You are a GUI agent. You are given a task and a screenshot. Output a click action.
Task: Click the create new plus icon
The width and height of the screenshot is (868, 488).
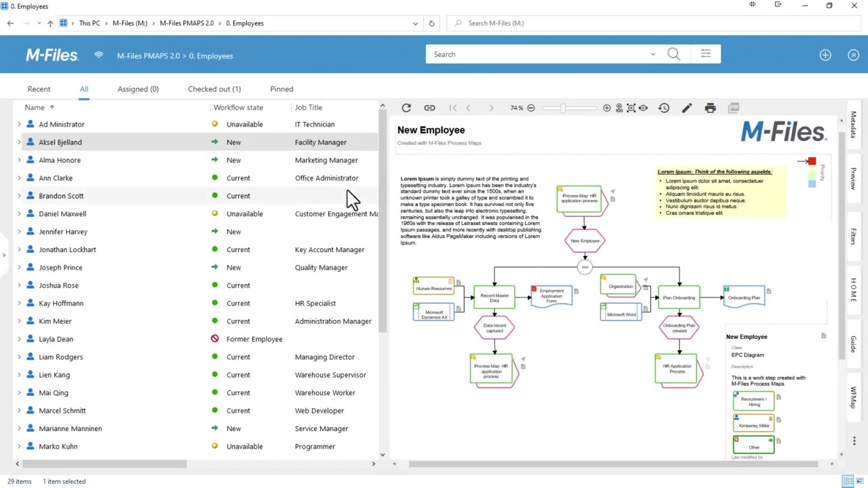click(x=825, y=56)
